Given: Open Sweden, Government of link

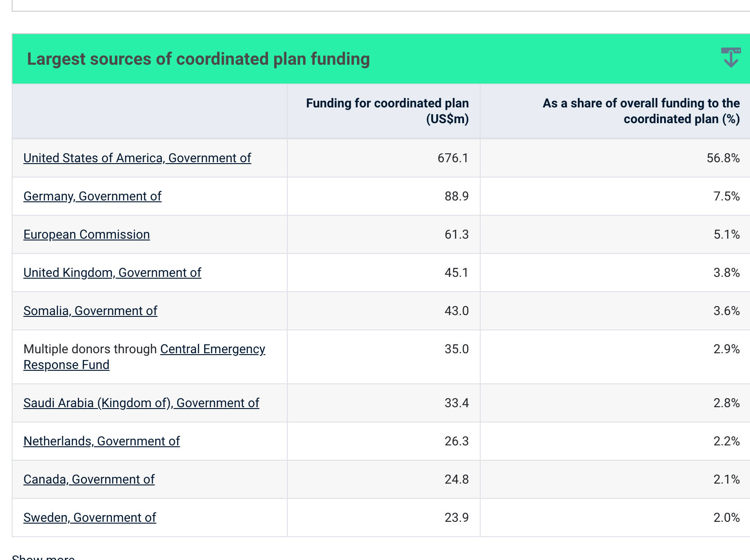Looking at the screenshot, I should 89,518.
